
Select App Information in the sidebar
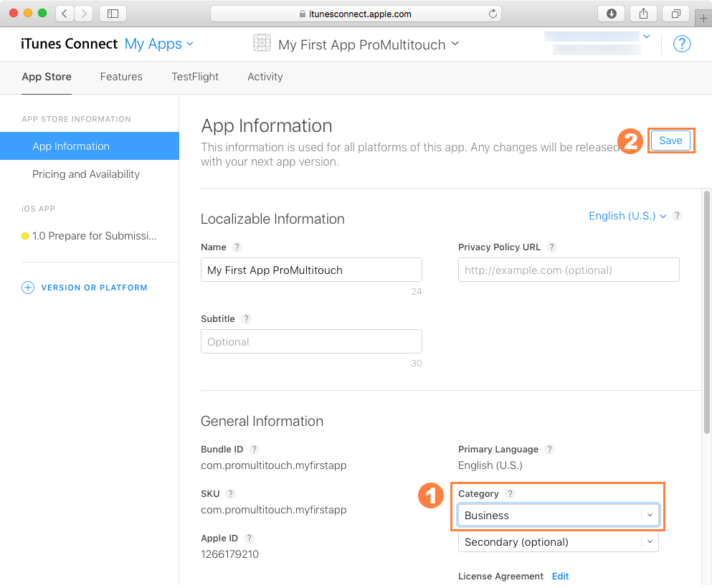[90, 146]
